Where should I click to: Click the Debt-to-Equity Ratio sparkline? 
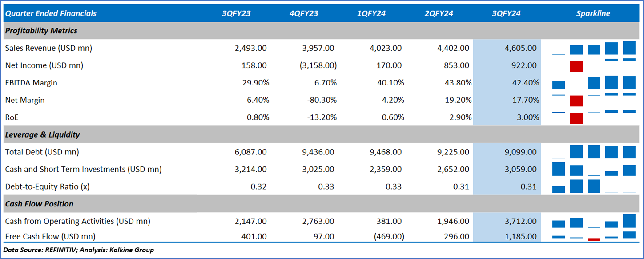pos(593,186)
